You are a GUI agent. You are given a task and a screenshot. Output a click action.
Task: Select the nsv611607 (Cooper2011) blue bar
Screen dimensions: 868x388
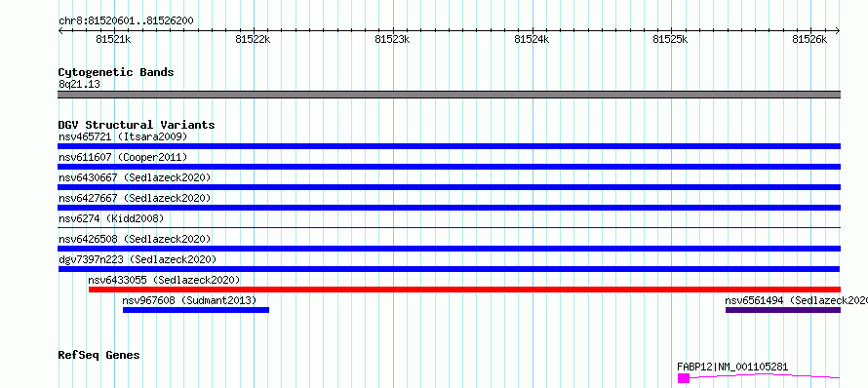(449, 167)
